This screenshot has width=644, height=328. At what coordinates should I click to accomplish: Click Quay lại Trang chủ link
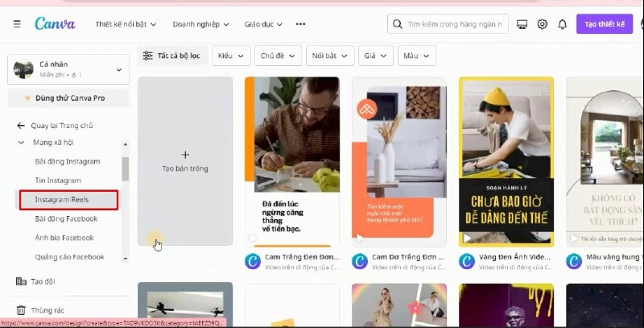click(62, 126)
